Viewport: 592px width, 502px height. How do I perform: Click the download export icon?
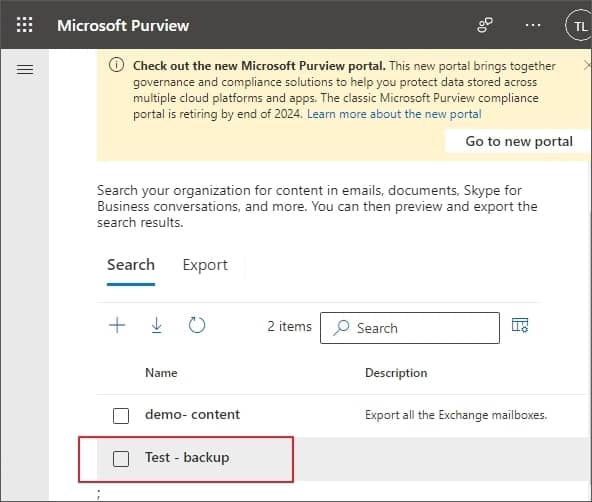(157, 325)
